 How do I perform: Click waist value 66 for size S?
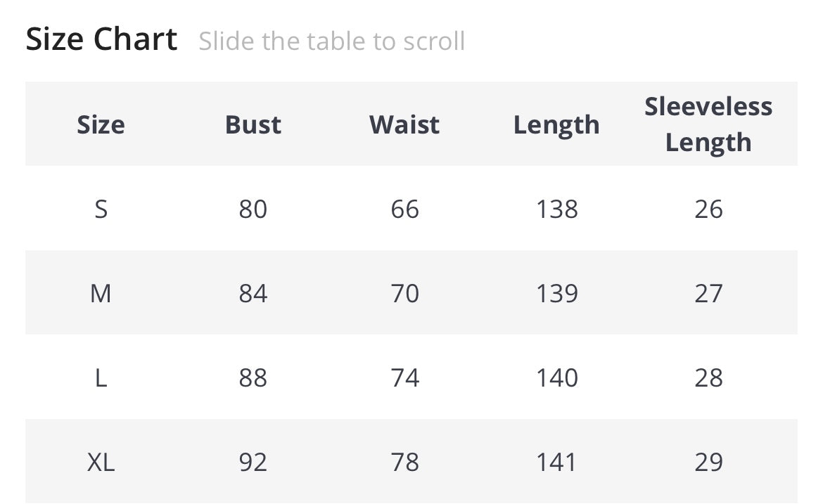tap(404, 209)
